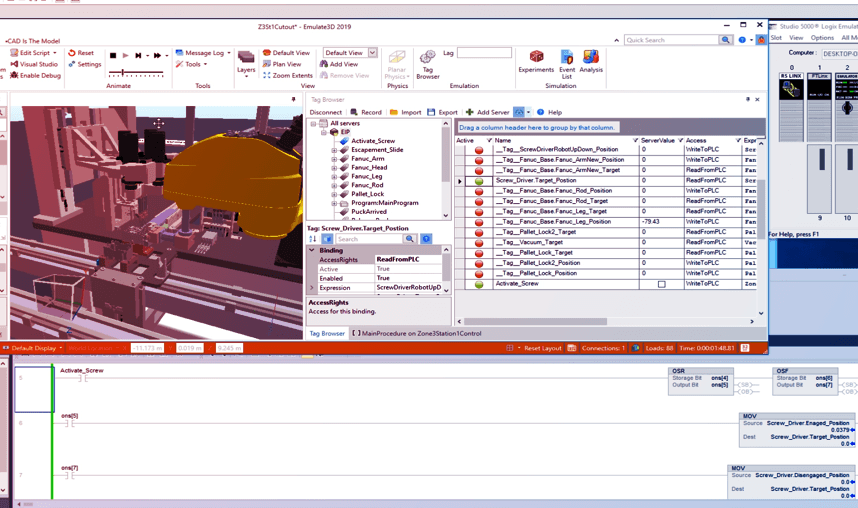Click the Zoom Extents icon
This screenshot has height=508, width=858.
[x=267, y=76]
